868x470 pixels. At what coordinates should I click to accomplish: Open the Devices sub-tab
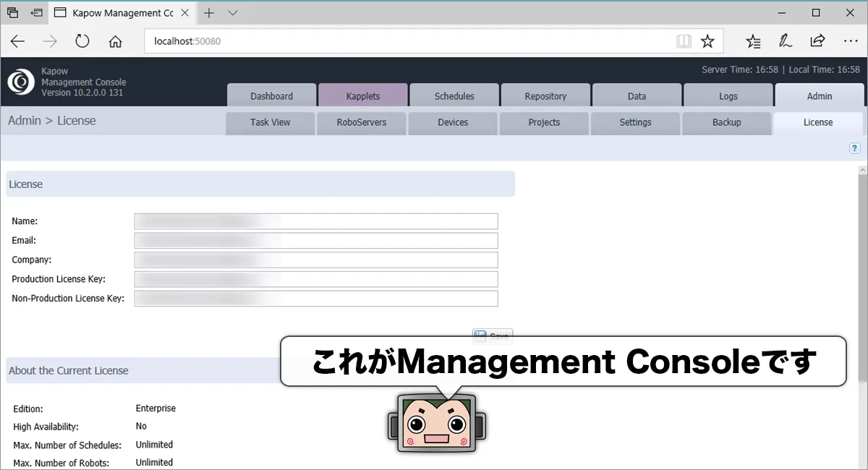click(x=453, y=123)
